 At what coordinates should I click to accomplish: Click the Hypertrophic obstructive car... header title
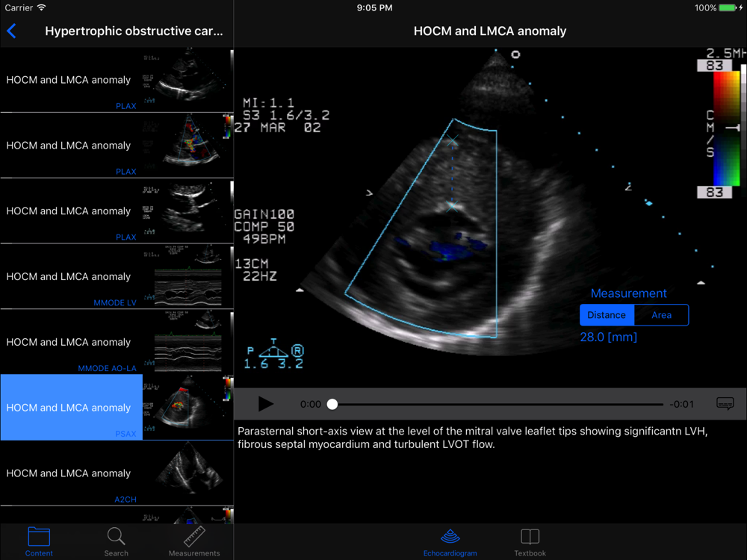click(x=134, y=31)
